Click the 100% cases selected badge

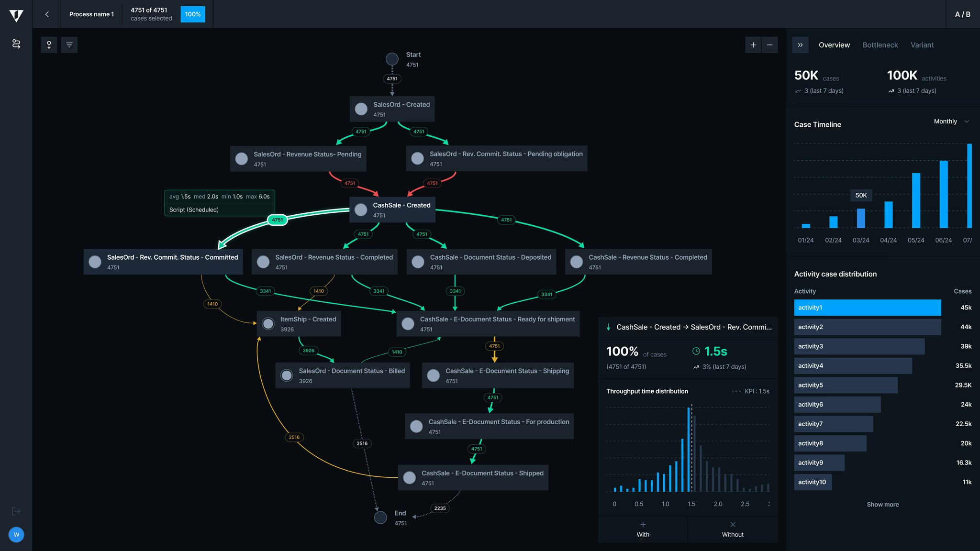pos(192,14)
